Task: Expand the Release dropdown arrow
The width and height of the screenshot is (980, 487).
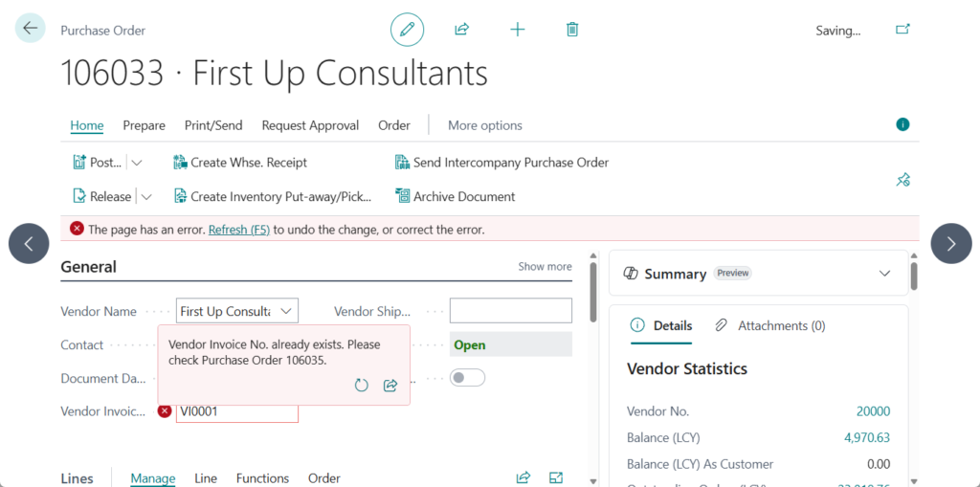Action: coord(146,196)
